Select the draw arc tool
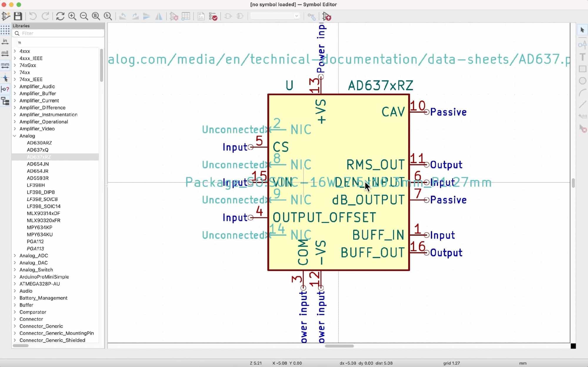 (582, 93)
